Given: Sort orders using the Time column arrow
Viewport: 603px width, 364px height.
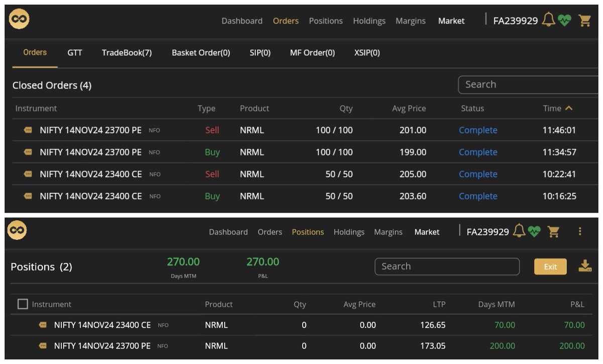Looking at the screenshot, I should (569, 108).
